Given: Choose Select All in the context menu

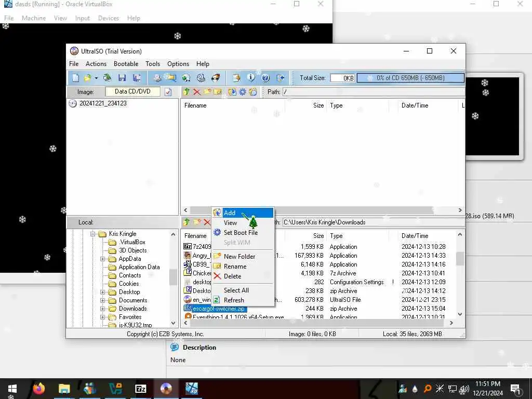Looking at the screenshot, I should click(243, 290).
